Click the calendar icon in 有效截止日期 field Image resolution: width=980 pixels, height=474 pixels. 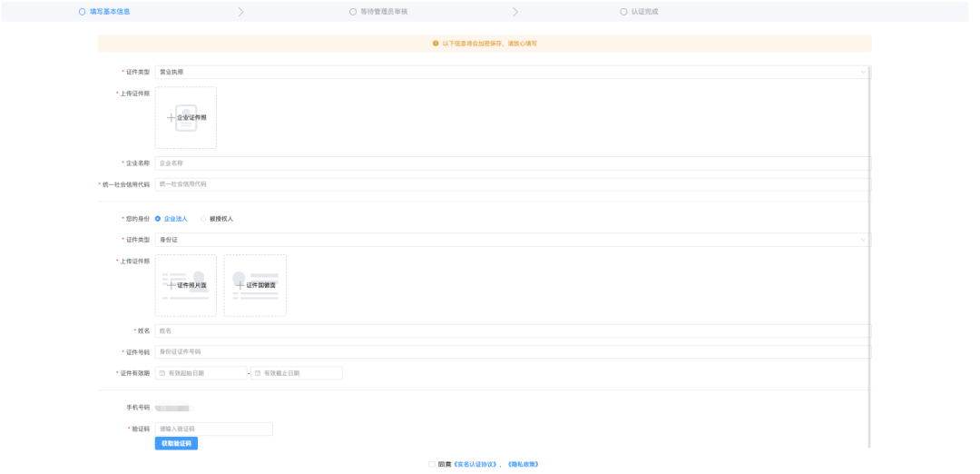point(258,372)
